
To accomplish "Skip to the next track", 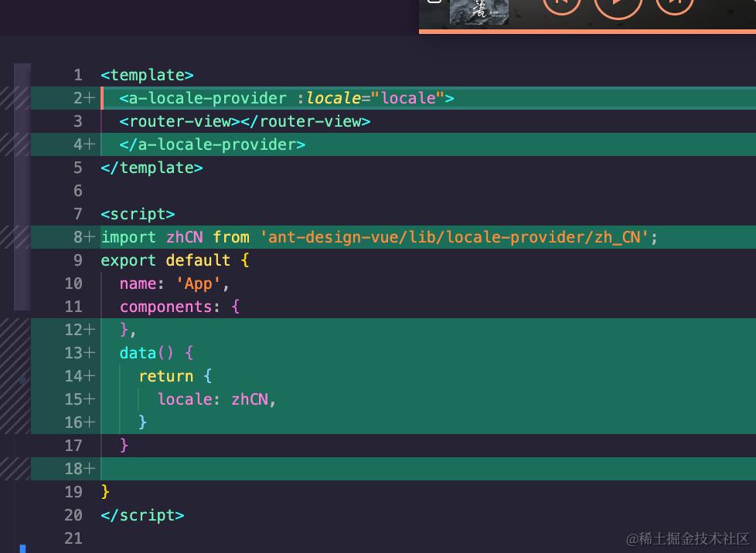I will pos(674,4).
